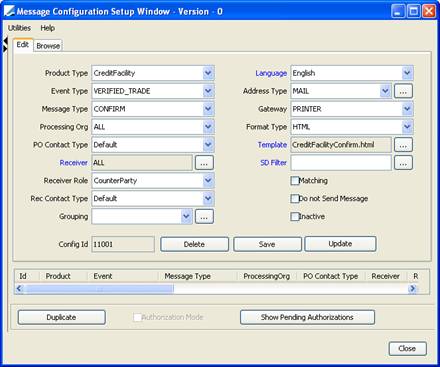The image size is (440, 367).
Task: Click the Close button at the bottom
Action: (407, 349)
